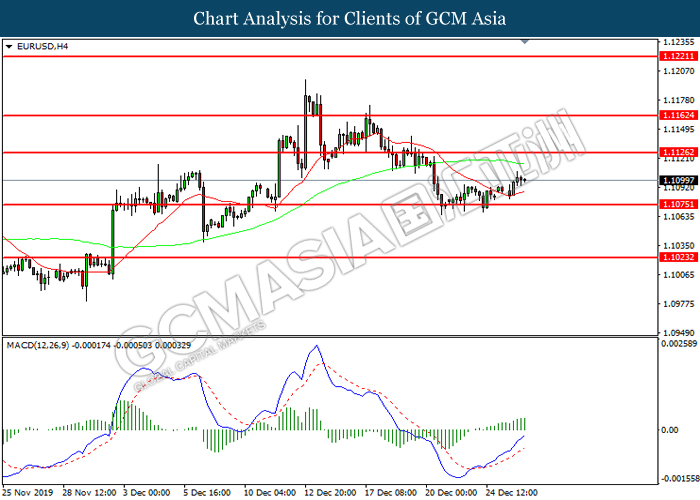Click the 5 Dec 16:00 time label
This screenshot has height=500, width=700.
(207, 493)
